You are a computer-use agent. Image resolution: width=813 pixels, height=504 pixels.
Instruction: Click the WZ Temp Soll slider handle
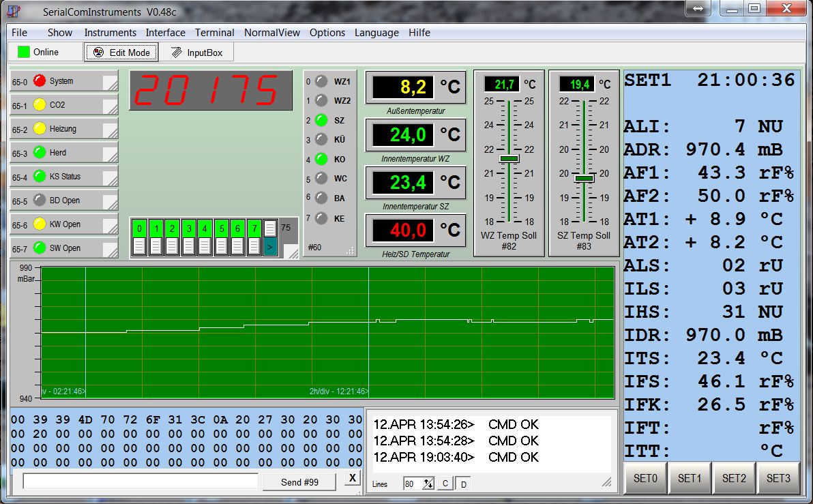[509, 159]
